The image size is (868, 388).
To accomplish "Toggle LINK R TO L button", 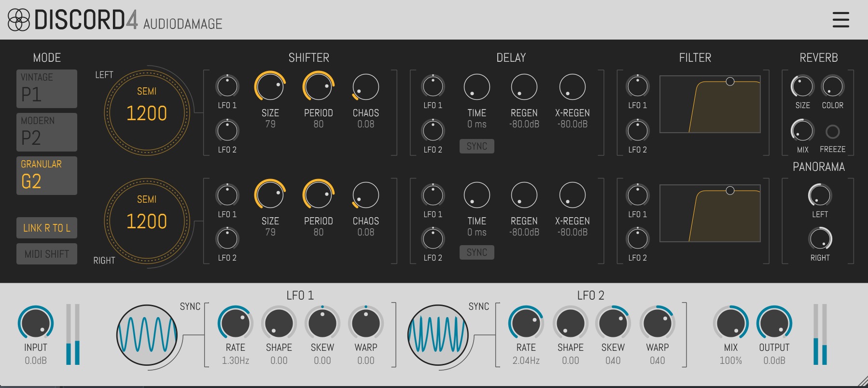I will coord(47,228).
